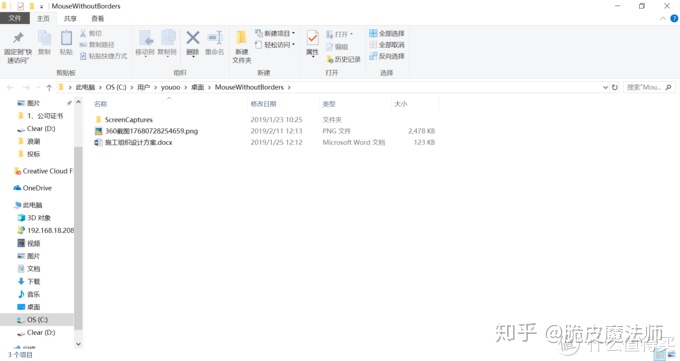Screen dimensions: 680x361
Task: Open History (历史记录) in the ribbon
Action: click(x=343, y=59)
